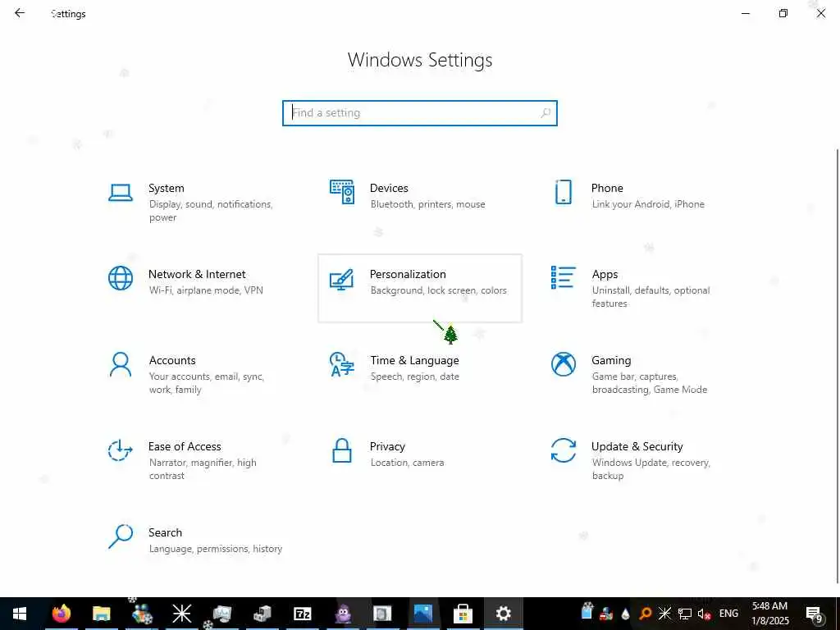Open the Personalization paintbrush icon
The height and width of the screenshot is (630, 840).
(x=342, y=279)
